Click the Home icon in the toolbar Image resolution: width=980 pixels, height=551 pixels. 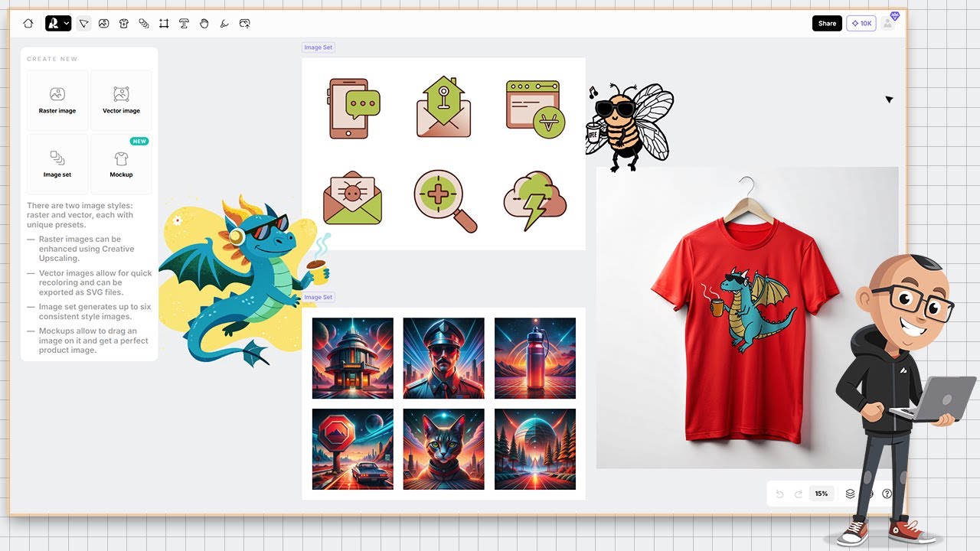tap(28, 24)
